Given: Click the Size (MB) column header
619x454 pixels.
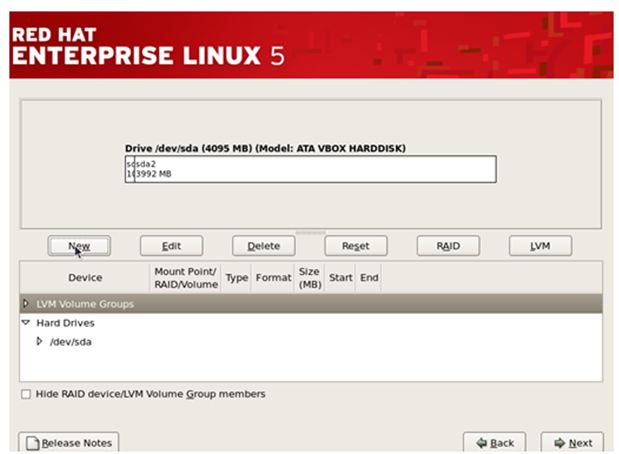Looking at the screenshot, I should (310, 278).
